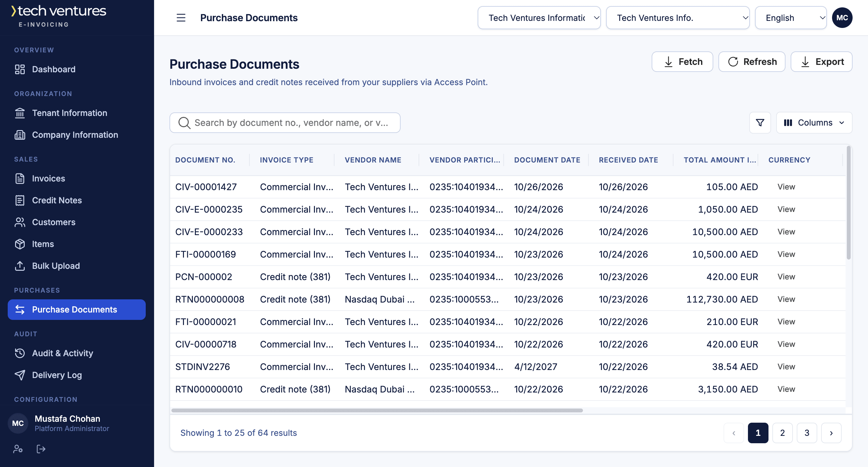Screen dimensions: 868x467
Task: View document STDINV2276
Action: click(786, 367)
